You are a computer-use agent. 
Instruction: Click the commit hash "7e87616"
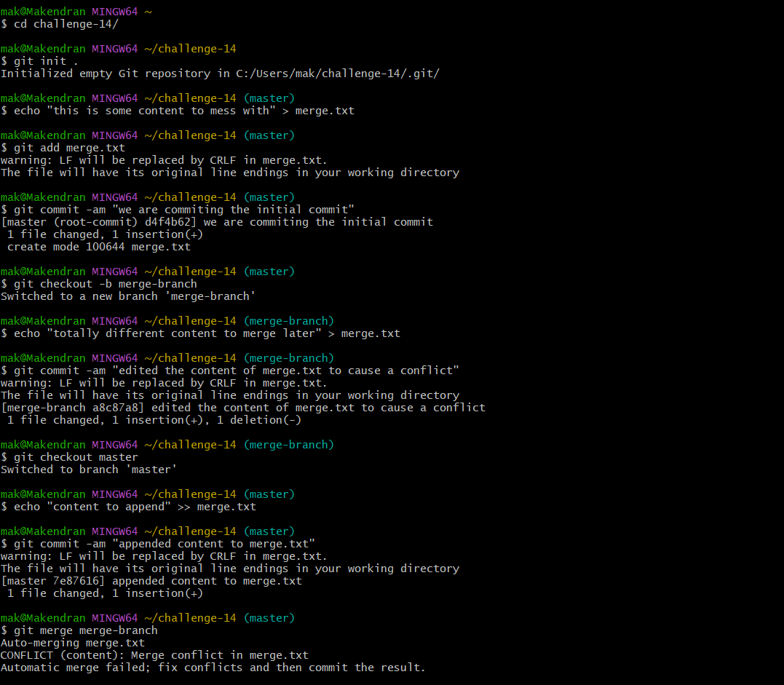coord(76,581)
